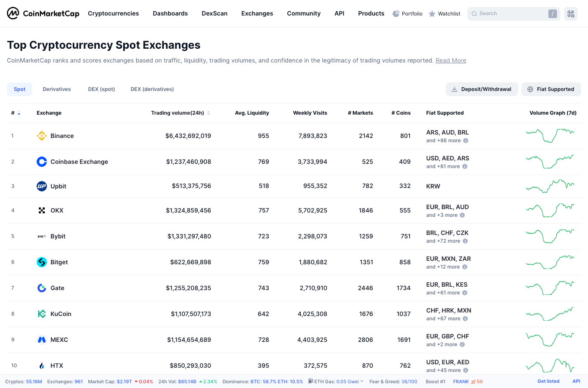
Task: Click info icon beside OKX's +3 more
Action: point(462,215)
